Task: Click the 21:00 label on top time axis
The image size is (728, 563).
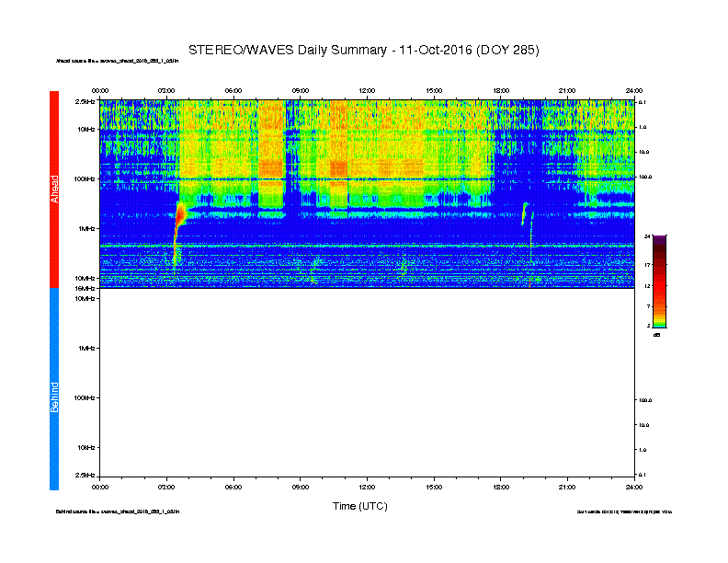Action: point(567,90)
